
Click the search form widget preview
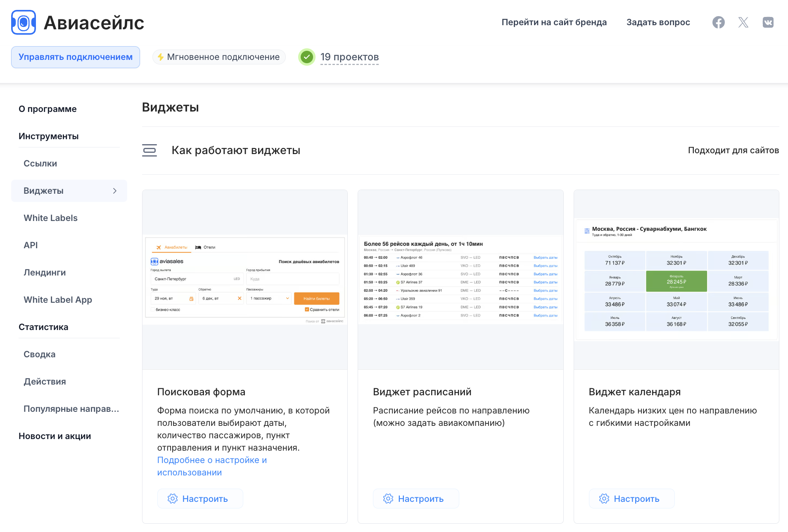(245, 280)
